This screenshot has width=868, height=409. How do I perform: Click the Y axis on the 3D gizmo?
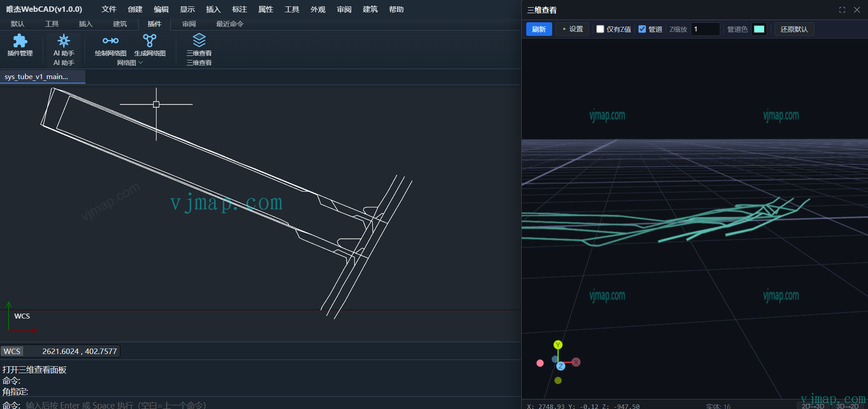click(x=558, y=345)
